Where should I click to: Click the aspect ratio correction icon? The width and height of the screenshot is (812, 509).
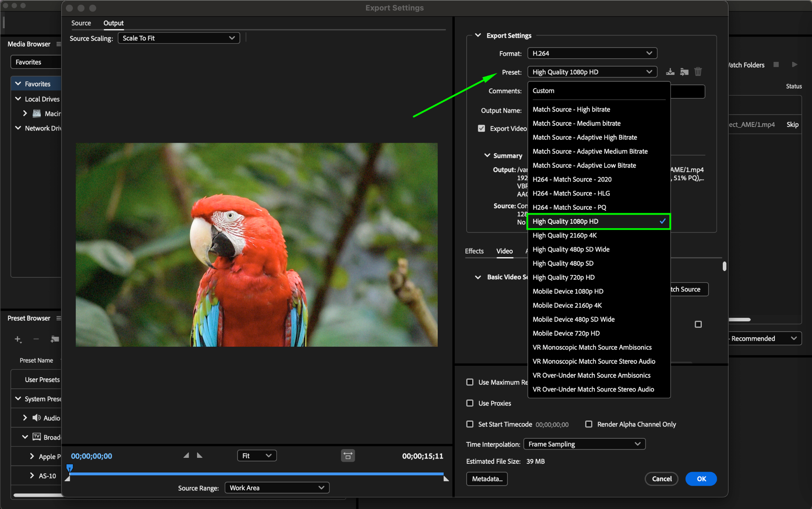coord(348,456)
